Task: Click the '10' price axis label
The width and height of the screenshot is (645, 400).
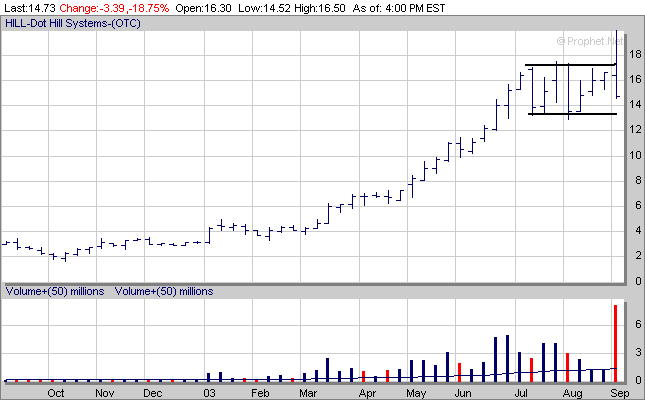Action: click(x=635, y=155)
